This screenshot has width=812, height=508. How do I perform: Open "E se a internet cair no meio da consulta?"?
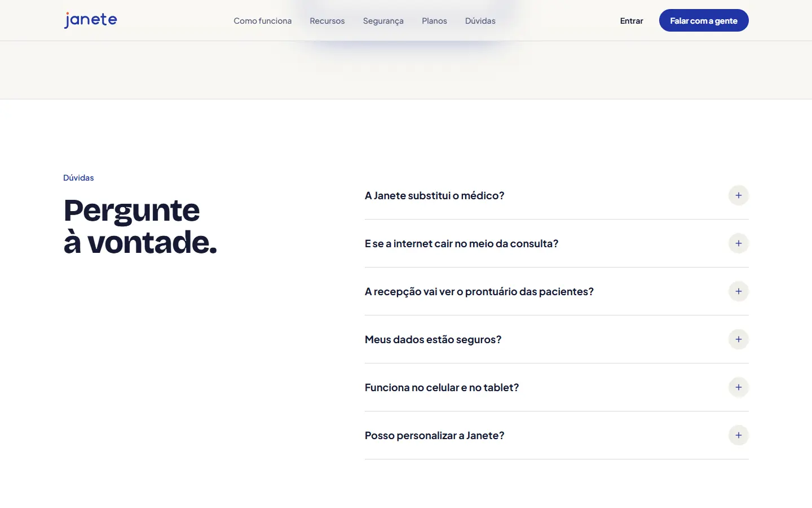[x=557, y=243]
